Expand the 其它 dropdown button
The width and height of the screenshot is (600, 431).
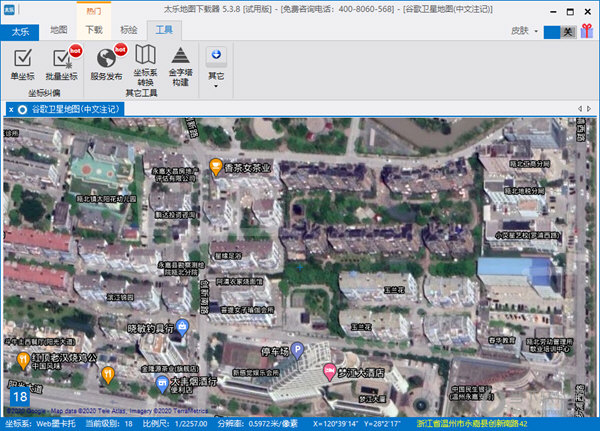(216, 68)
